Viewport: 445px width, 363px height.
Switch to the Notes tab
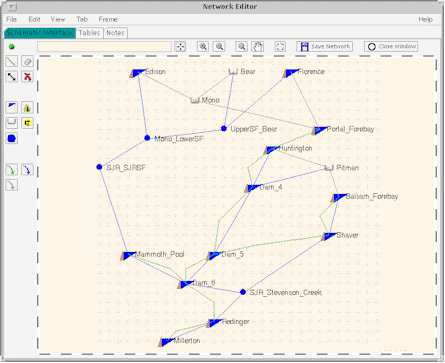click(115, 33)
